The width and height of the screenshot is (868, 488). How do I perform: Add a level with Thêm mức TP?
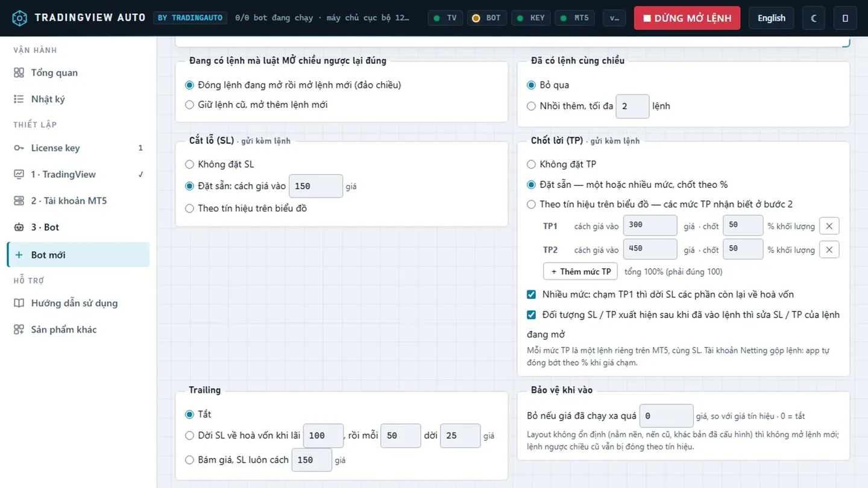pos(580,272)
